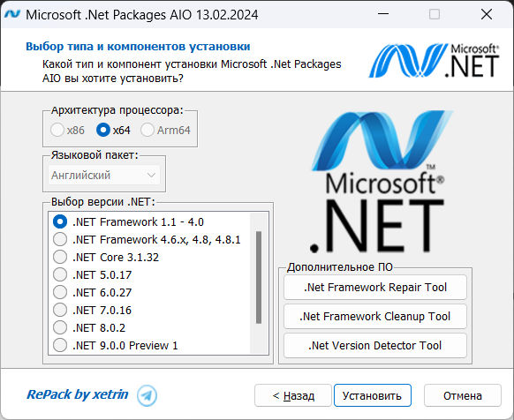514x420 pixels.
Task: Click the RePack by xetrin link
Action: [x=78, y=394]
